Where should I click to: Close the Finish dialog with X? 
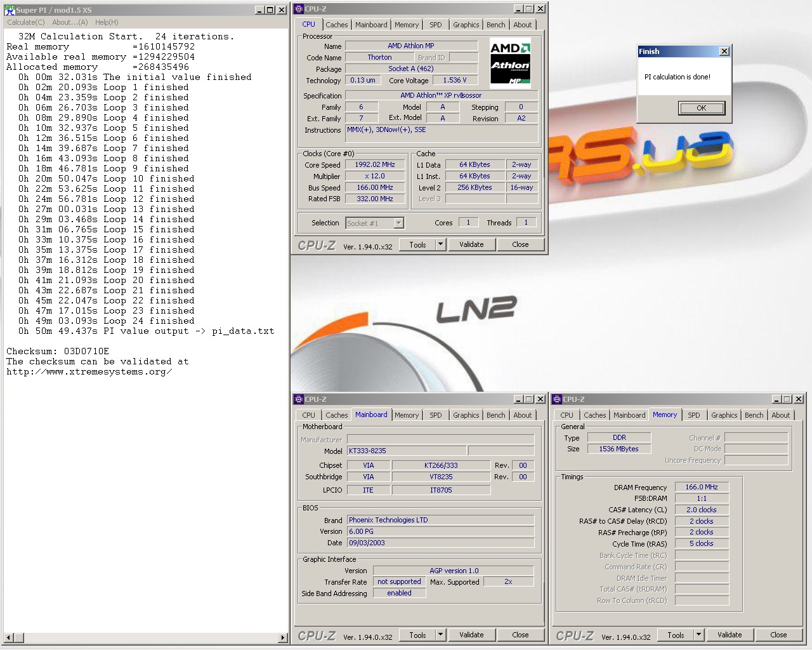point(724,51)
